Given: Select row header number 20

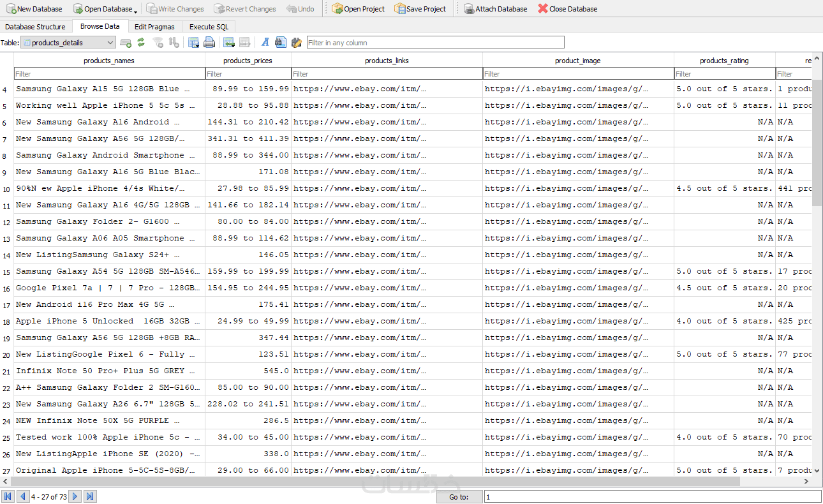Looking at the screenshot, I should (x=6, y=355).
